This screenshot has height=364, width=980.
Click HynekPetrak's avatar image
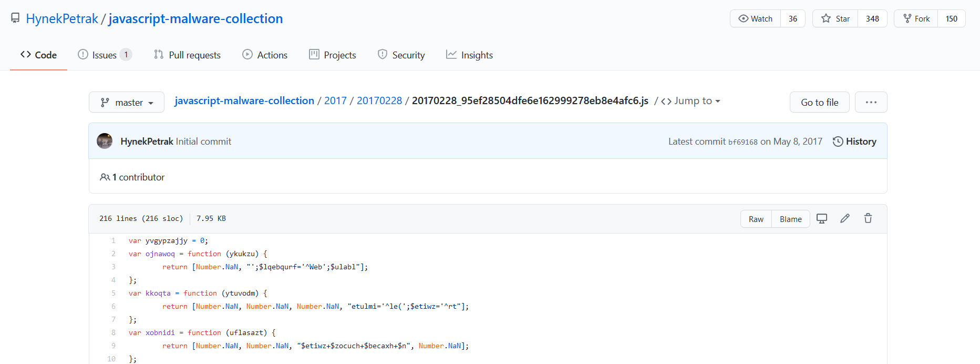(105, 141)
